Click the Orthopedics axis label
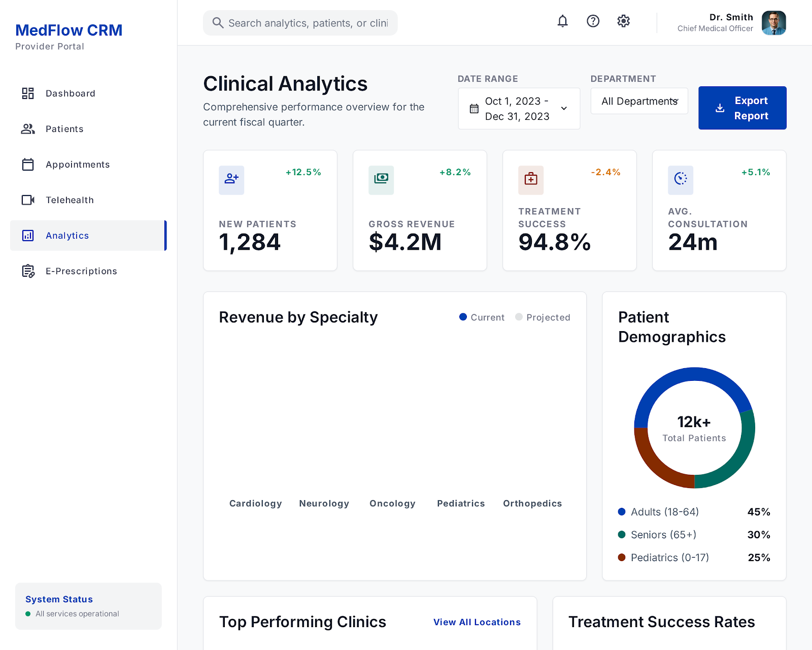 tap(532, 504)
